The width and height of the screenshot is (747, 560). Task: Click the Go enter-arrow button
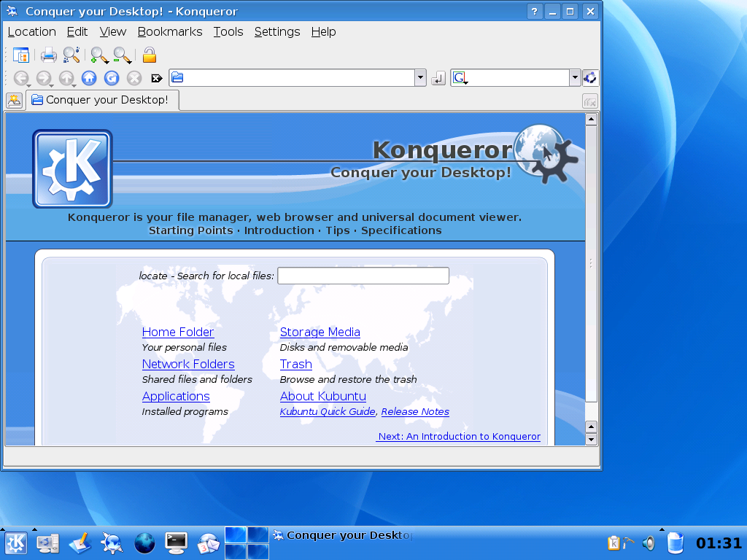coord(438,78)
